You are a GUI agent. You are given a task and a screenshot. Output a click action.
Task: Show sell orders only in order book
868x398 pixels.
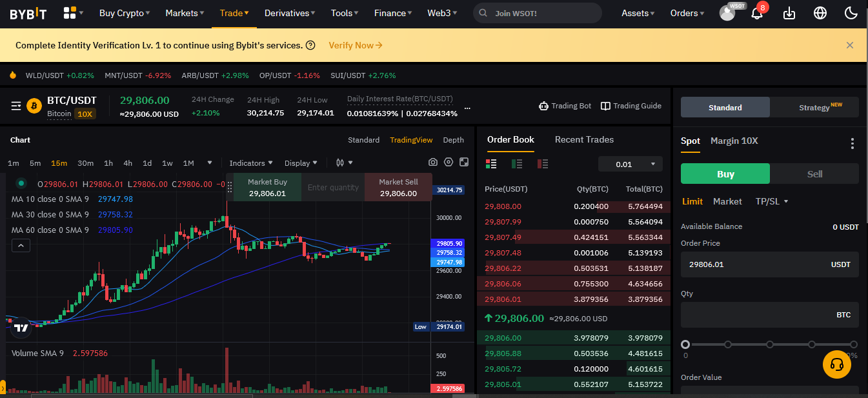point(543,164)
